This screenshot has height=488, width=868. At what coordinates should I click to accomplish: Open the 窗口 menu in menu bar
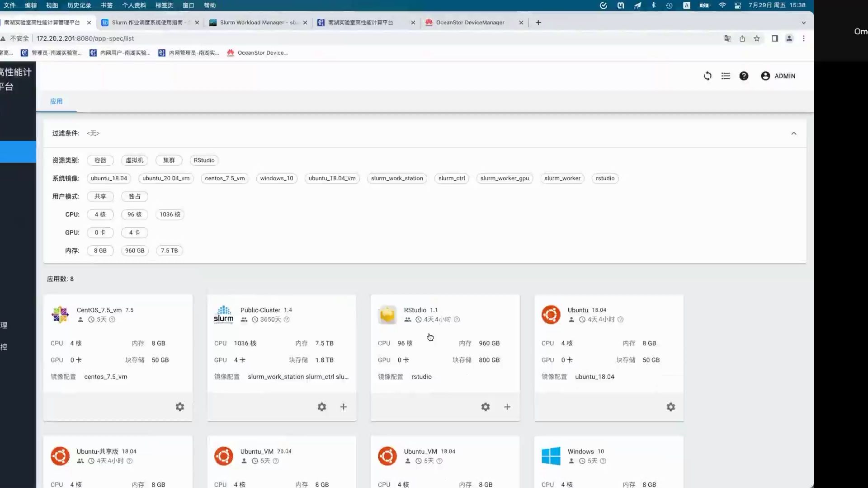click(x=189, y=5)
